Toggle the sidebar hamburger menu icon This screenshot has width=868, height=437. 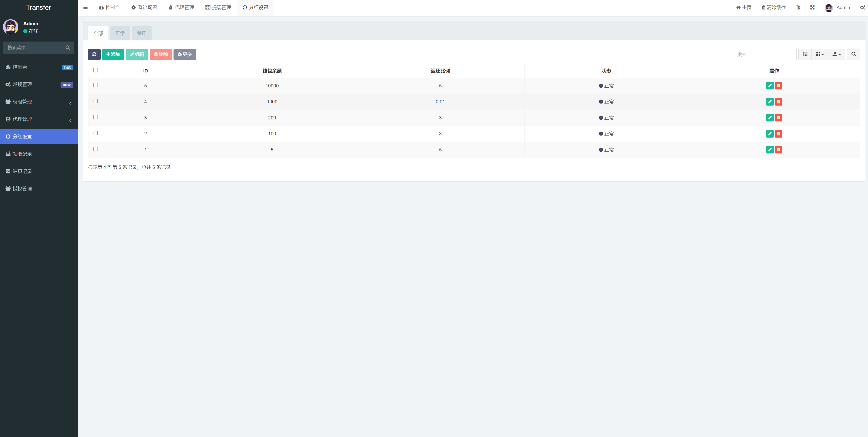[86, 7]
